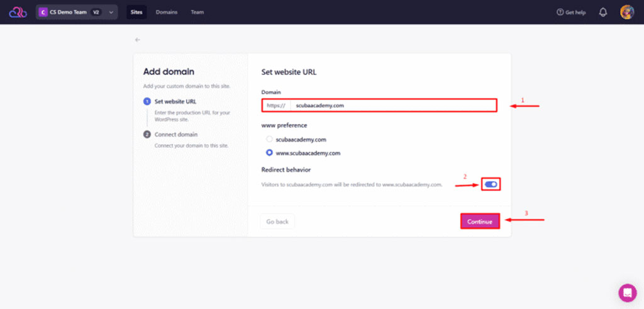The width and height of the screenshot is (644, 309).
Task: Switch to the Domains tab
Action: click(166, 13)
